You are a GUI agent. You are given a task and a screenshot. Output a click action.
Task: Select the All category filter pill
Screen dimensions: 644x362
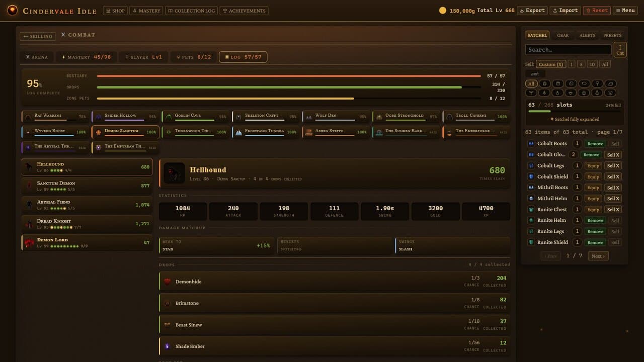[531, 83]
